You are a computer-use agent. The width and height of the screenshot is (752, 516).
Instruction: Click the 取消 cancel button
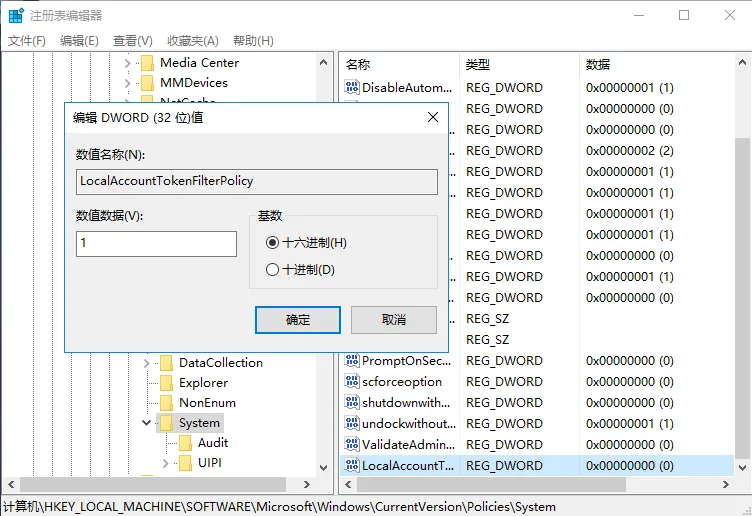(x=394, y=320)
